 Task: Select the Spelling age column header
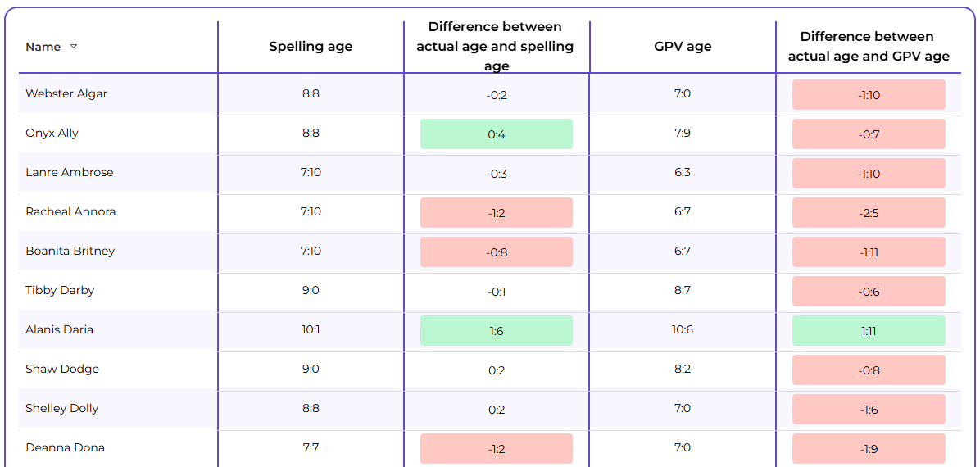311,47
